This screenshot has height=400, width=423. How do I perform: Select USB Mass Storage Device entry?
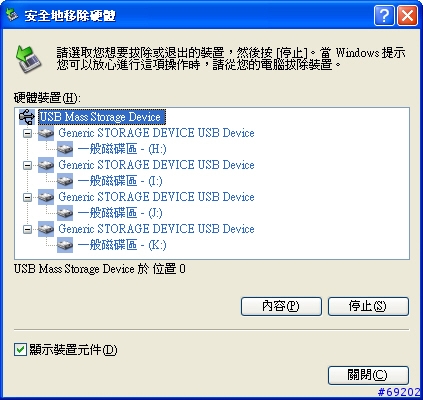[102, 117]
